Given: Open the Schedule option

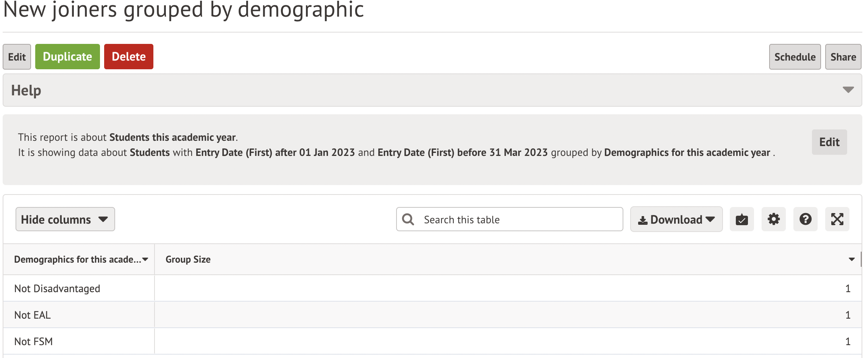Looking at the screenshot, I should click(x=795, y=57).
